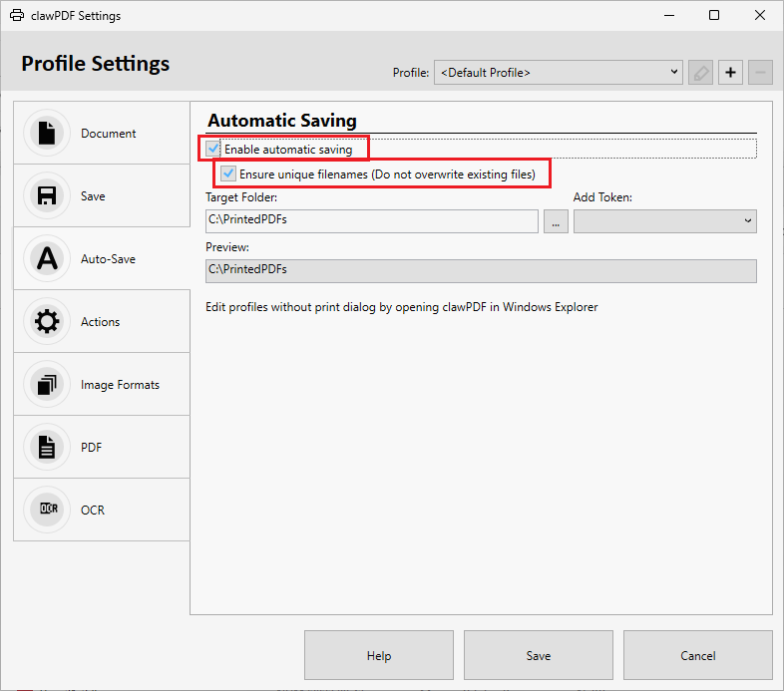Open the Actions gear icon
This screenshot has height=691, width=784.
tap(47, 321)
